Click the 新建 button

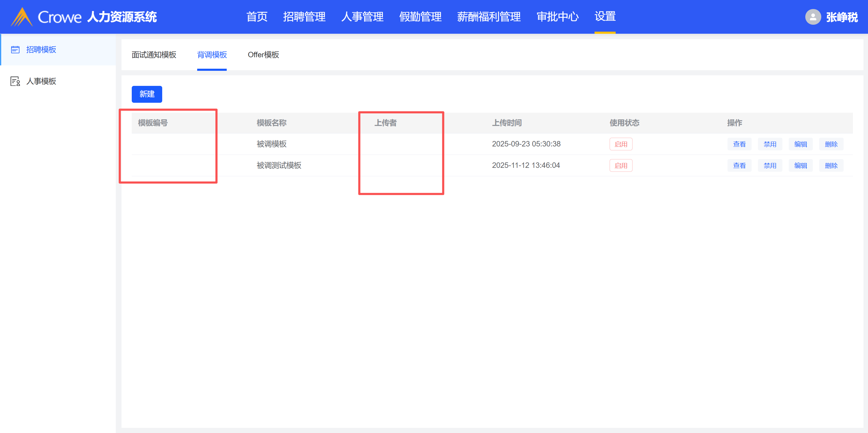pyautogui.click(x=147, y=94)
